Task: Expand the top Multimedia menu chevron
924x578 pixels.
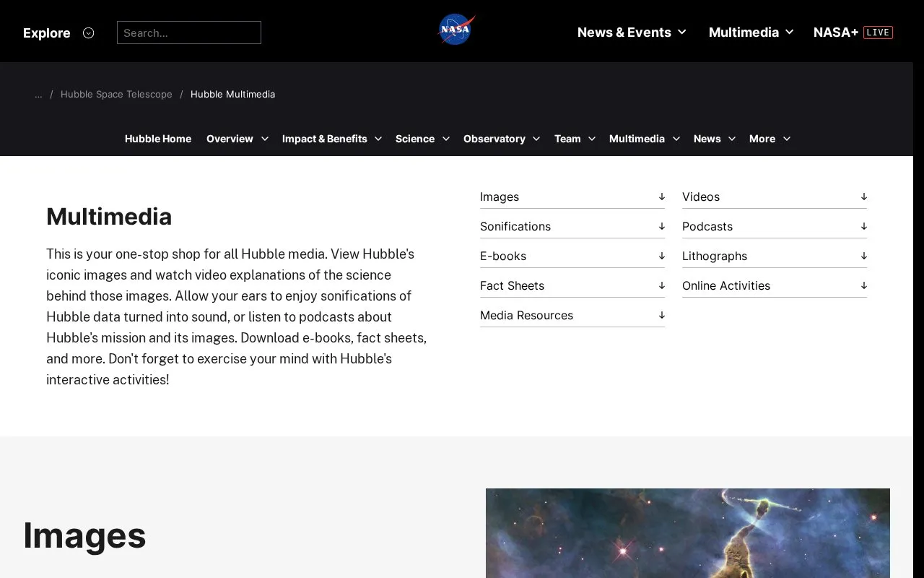Action: tap(790, 33)
